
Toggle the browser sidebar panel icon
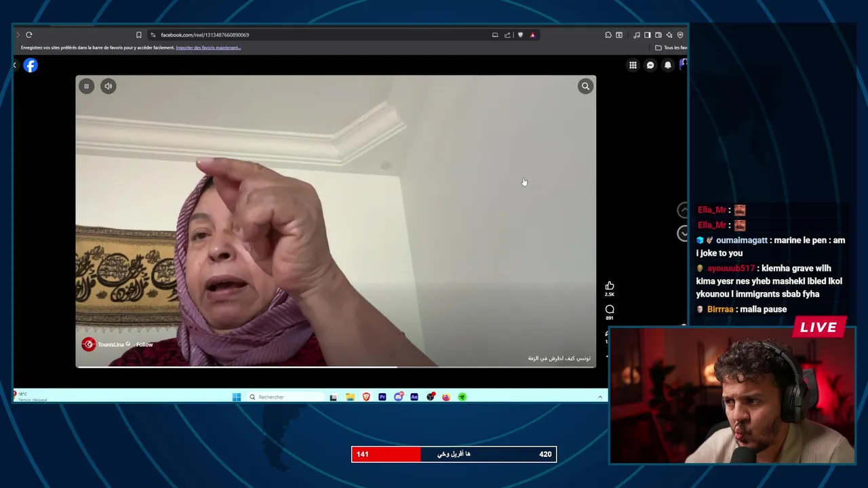[x=648, y=35]
